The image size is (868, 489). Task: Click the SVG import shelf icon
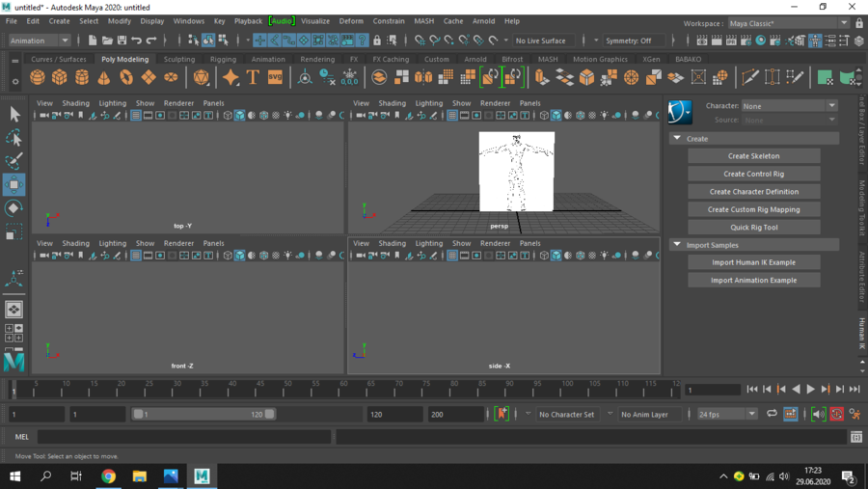pos(275,77)
